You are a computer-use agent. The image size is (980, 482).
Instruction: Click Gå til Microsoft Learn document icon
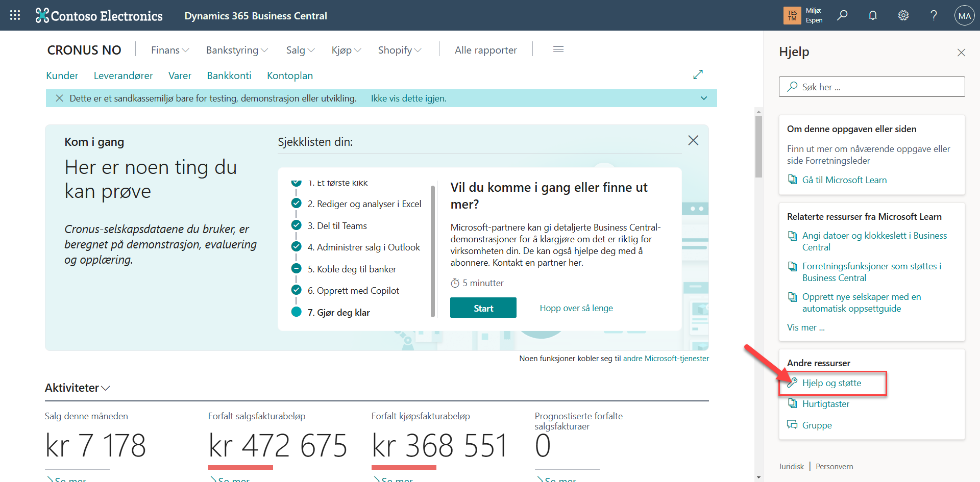pos(792,180)
